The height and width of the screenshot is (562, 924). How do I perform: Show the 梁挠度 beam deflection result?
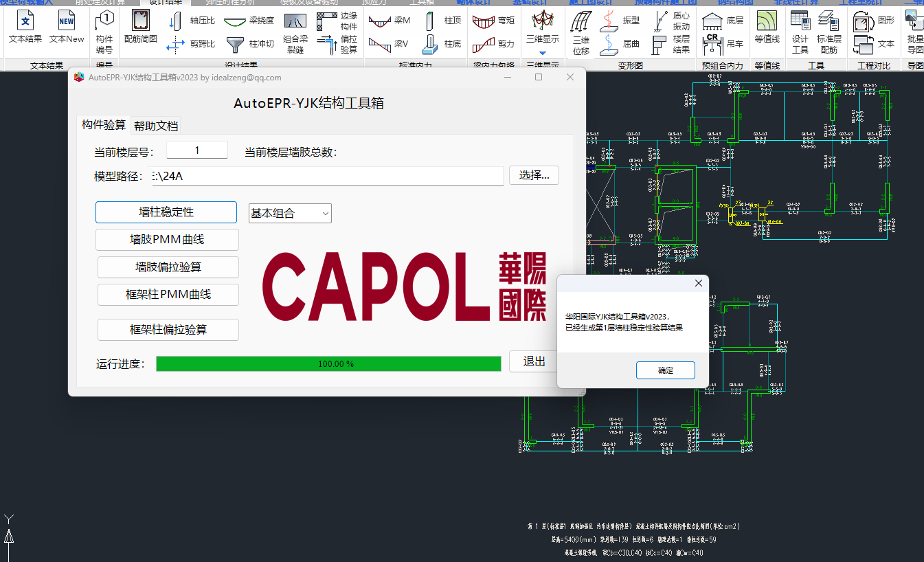coord(249,21)
